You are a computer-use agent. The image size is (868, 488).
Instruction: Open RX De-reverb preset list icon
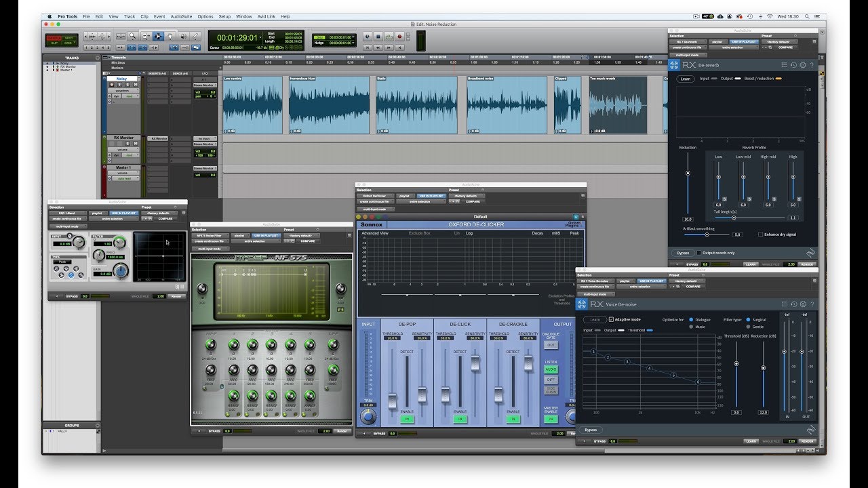[x=785, y=66]
